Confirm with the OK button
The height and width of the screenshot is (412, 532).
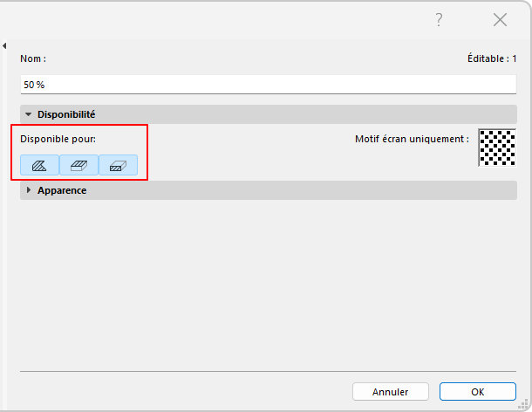(478, 391)
